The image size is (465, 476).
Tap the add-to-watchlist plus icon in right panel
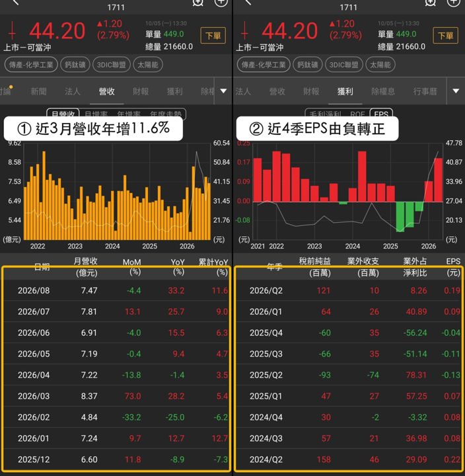(453, 3)
